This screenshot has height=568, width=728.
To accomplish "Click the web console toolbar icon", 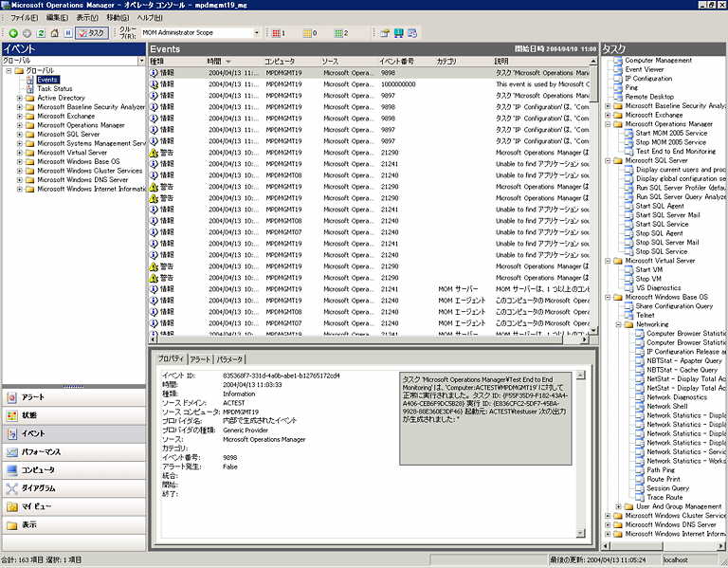I will pos(412,33).
